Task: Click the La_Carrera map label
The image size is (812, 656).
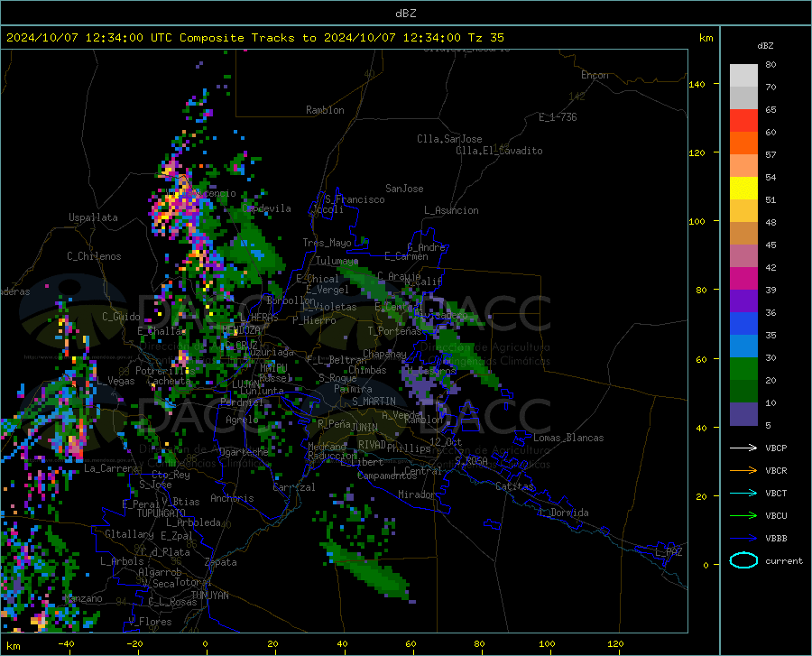Action: [x=111, y=468]
